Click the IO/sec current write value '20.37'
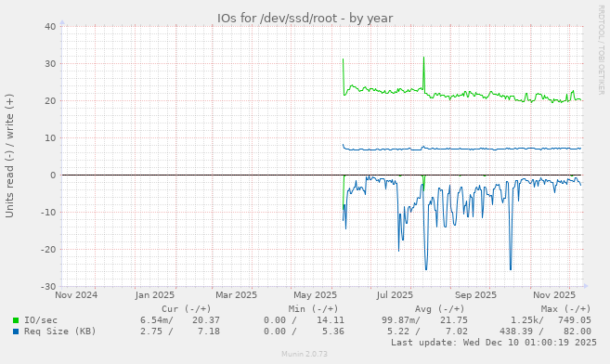 (x=206, y=320)
